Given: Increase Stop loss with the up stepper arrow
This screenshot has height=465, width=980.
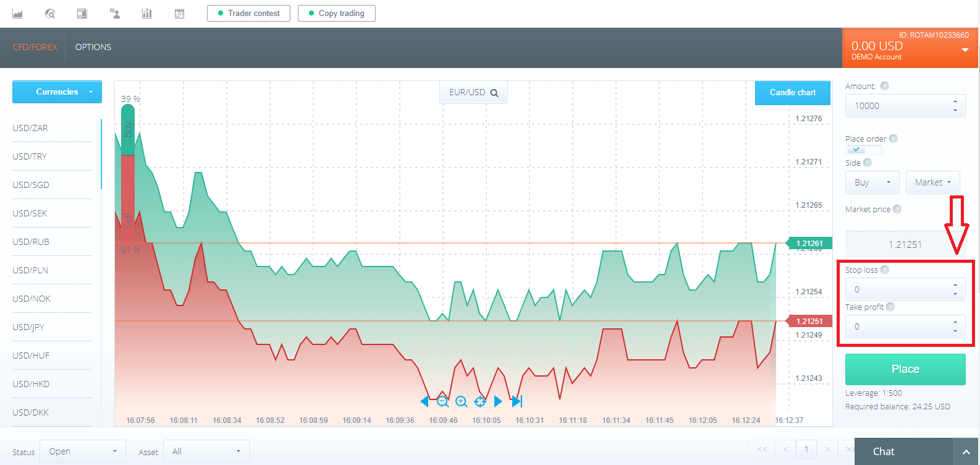Looking at the screenshot, I should pyautogui.click(x=955, y=284).
